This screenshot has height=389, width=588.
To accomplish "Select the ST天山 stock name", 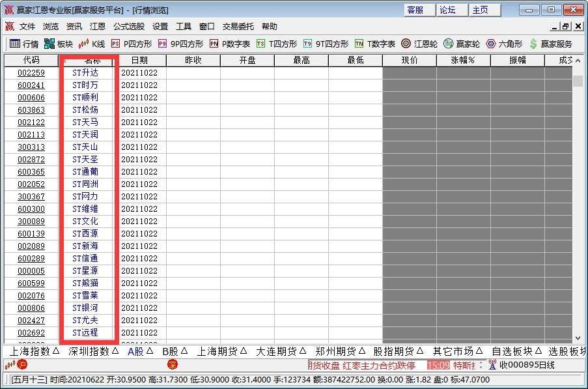I will point(85,147).
